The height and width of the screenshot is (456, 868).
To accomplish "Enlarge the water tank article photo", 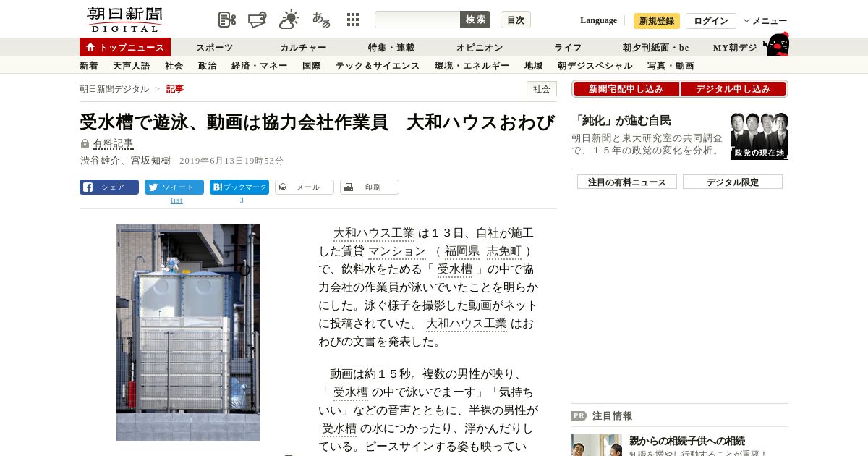I will (188, 332).
